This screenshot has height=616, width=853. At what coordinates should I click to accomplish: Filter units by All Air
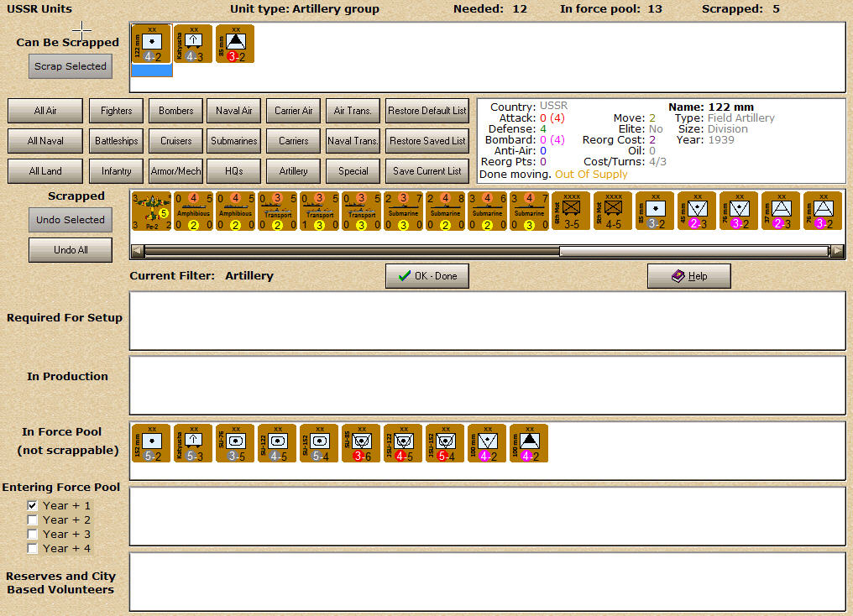[45, 111]
